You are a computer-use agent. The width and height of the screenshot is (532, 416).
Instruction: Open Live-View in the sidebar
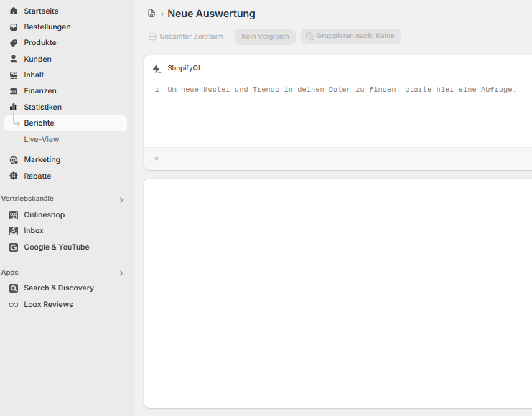[42, 139]
